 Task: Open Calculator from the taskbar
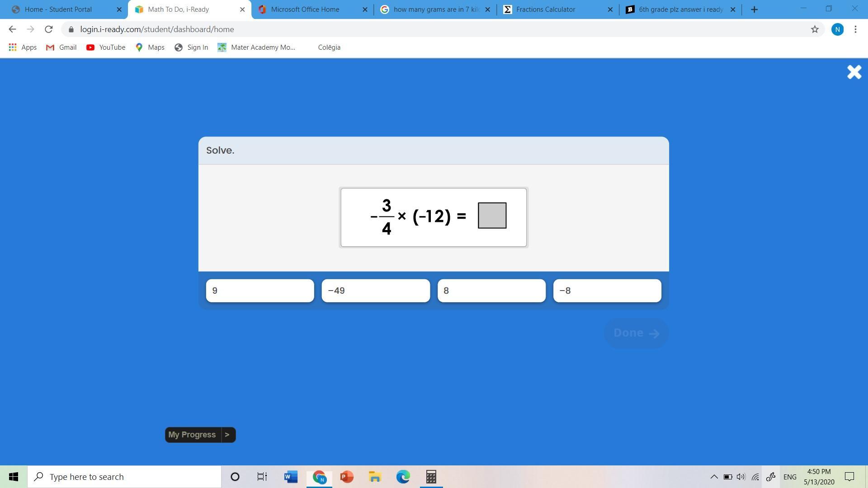point(431,477)
